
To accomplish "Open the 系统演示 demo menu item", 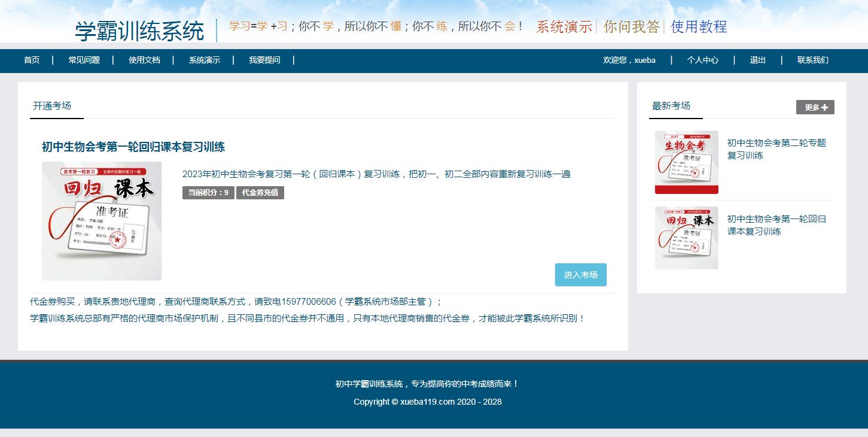I will point(203,60).
